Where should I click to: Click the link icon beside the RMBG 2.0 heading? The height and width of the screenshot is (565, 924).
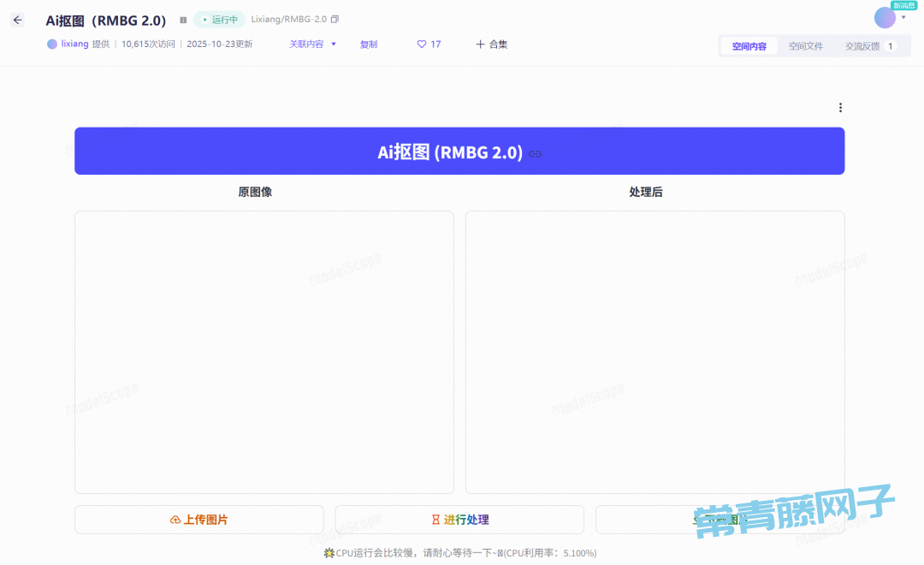point(535,154)
